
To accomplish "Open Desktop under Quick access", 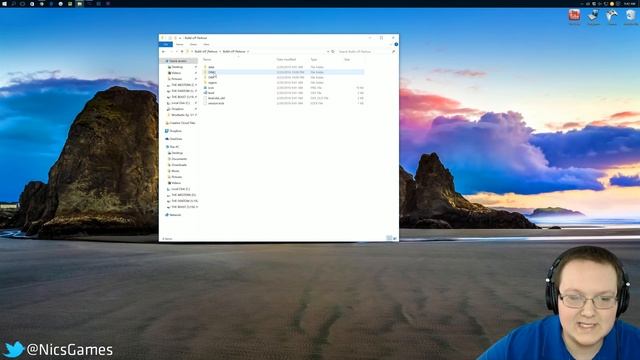I will click(x=177, y=67).
